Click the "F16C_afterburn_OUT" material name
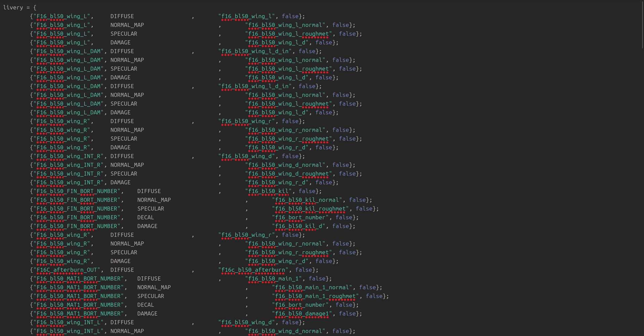 tap(67, 270)
